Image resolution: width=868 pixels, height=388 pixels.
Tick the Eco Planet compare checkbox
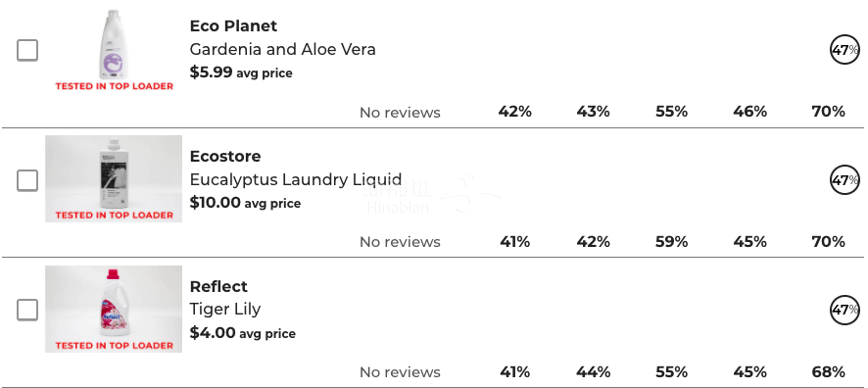coord(27,50)
